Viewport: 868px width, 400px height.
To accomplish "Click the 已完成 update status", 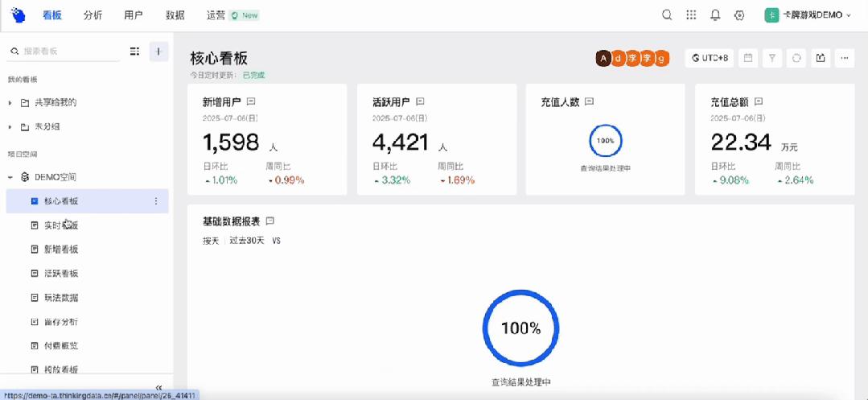I will pyautogui.click(x=253, y=75).
